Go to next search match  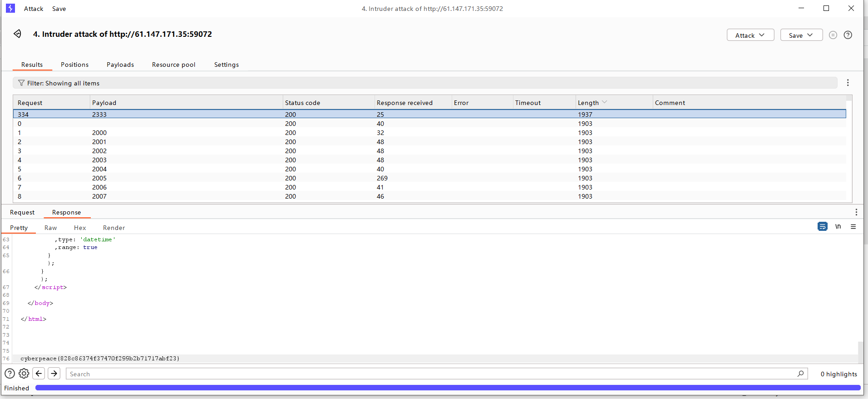[x=54, y=374]
